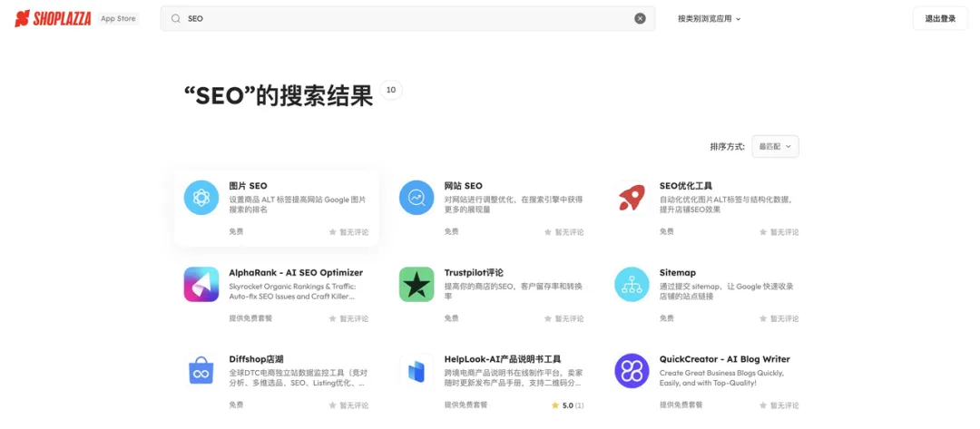Click the search magnifier icon
This screenshot has height=429, width=980.
[176, 19]
